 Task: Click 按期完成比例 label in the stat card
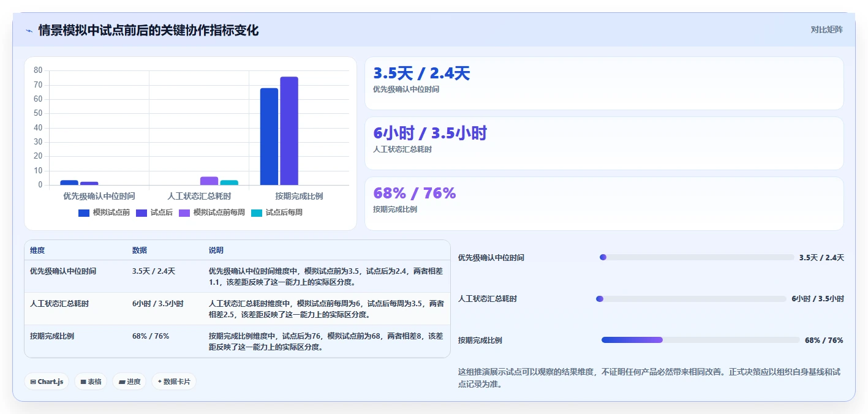[x=395, y=209]
